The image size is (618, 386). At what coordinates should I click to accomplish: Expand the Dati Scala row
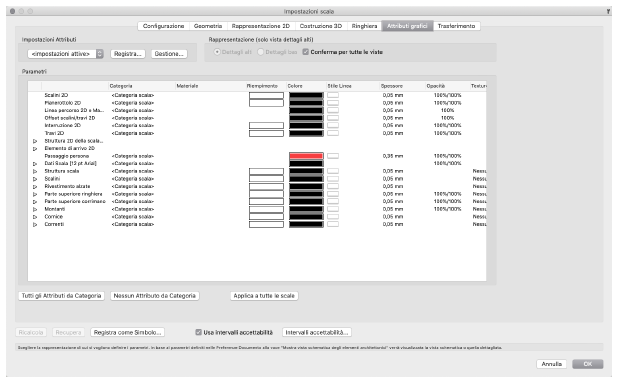click(35, 164)
